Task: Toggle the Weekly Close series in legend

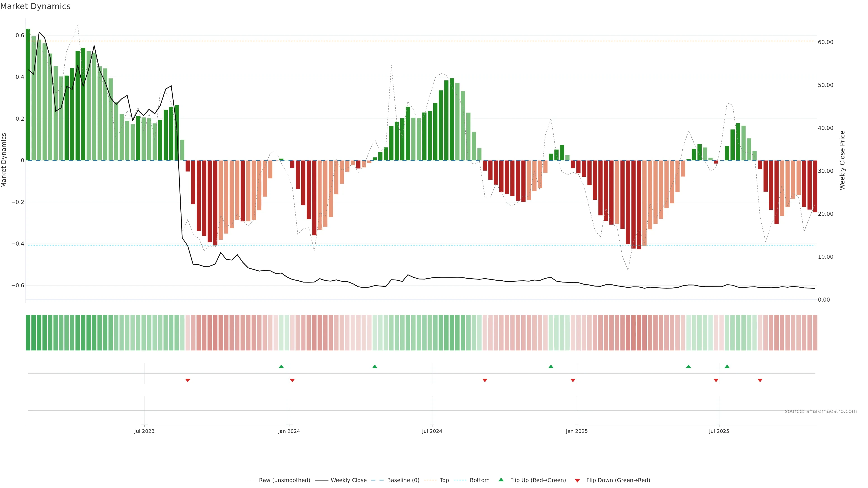Action: coord(348,480)
